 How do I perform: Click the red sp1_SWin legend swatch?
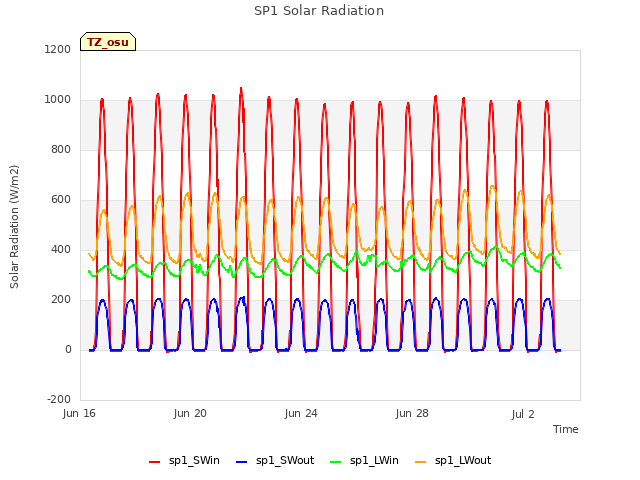[154, 462]
